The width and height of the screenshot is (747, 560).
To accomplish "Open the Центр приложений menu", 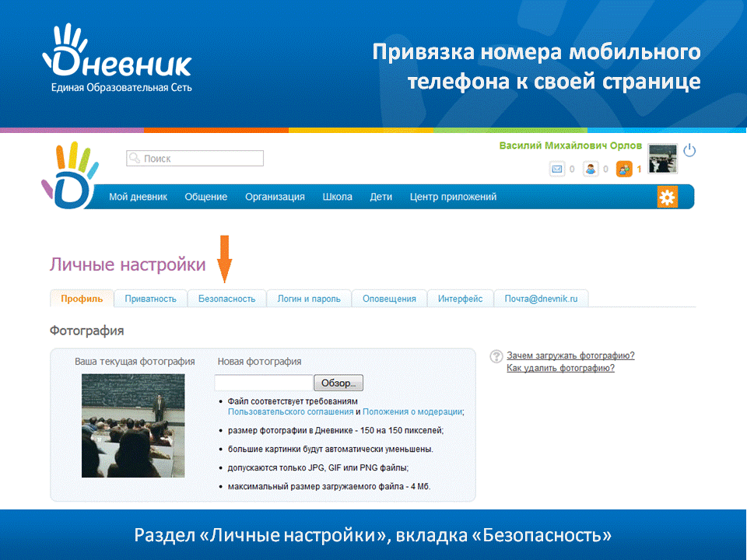I will click(x=453, y=197).
